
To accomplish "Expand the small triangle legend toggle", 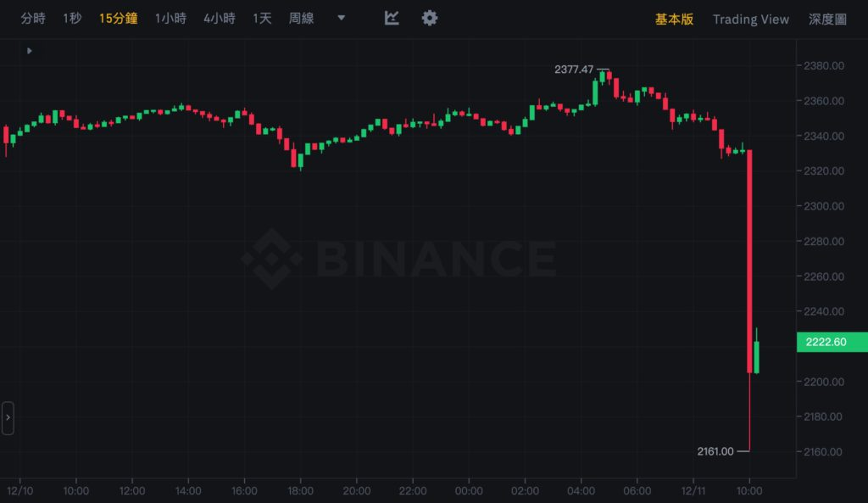I will click(30, 51).
